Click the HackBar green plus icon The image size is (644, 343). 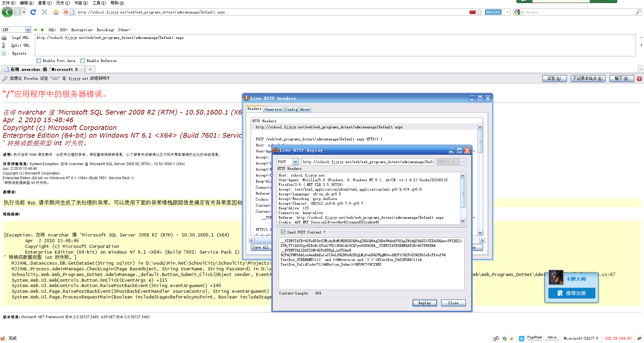(x=42, y=30)
